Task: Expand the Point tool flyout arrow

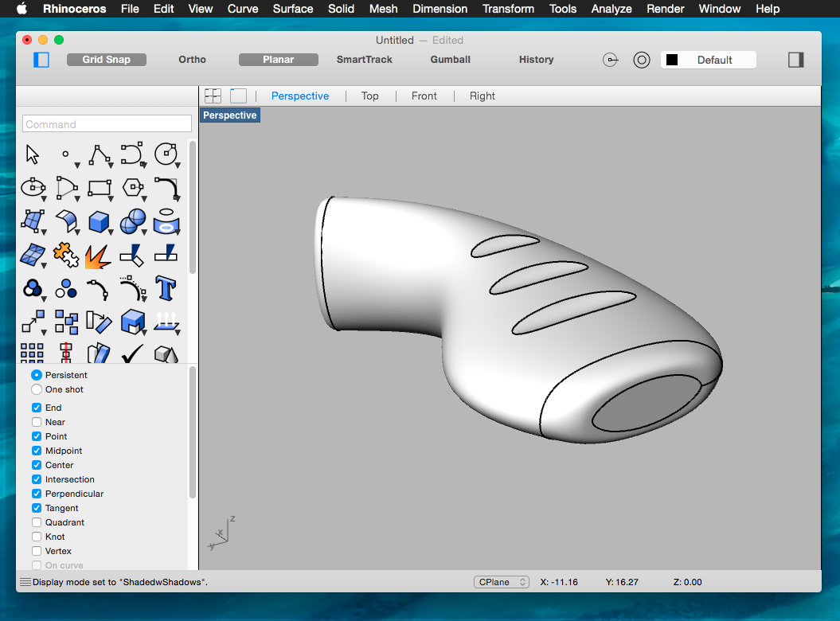Action: coord(77,165)
